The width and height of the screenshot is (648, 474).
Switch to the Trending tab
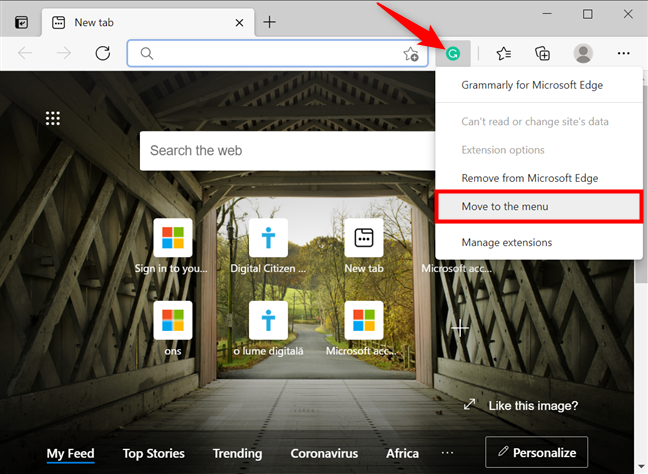[237, 454]
